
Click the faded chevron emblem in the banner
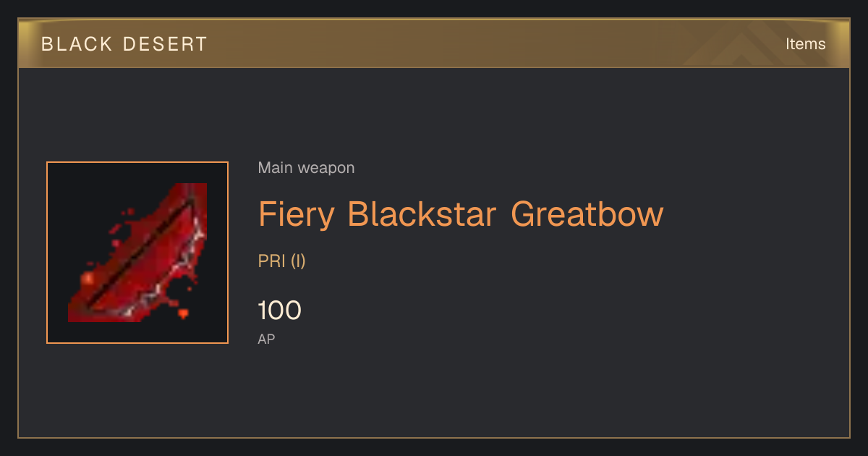pyautogui.click(x=744, y=45)
